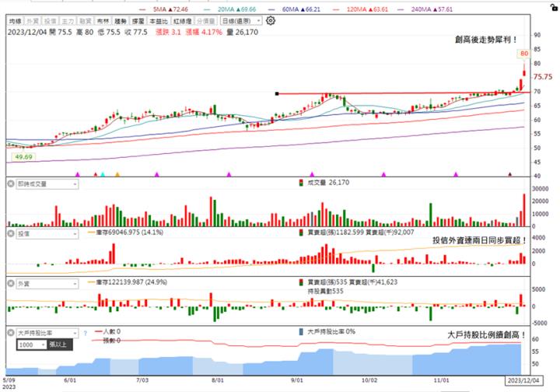This screenshot has height=392, width=560.
Task: Click the 投信外資連兩日同步買超 annotation
Action: click(x=479, y=240)
